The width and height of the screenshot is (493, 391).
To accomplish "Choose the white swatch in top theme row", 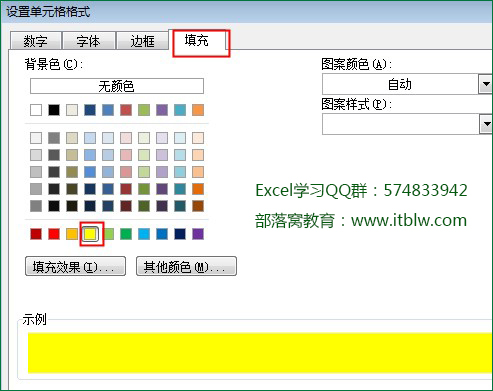I will [x=36, y=110].
